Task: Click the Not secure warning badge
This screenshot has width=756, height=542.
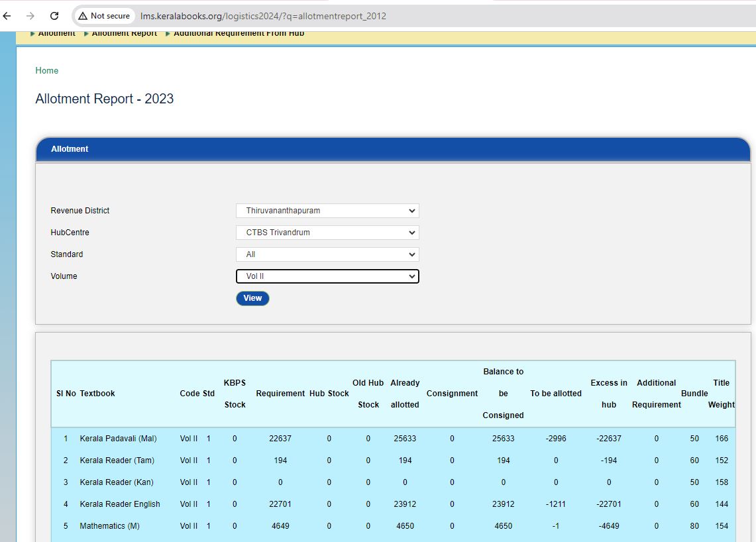Action: (x=104, y=16)
